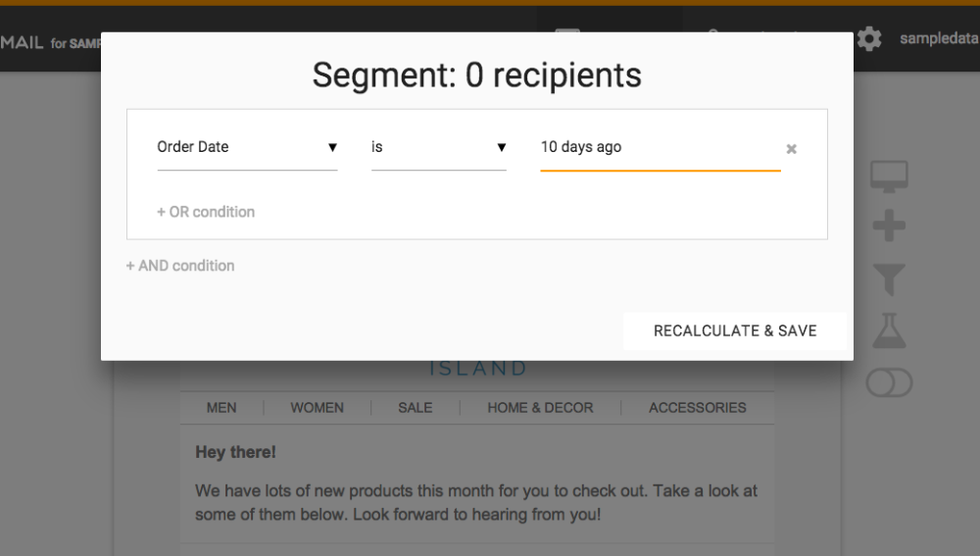This screenshot has height=556, width=980.
Task: Select the ACCESSORIES navigation tab
Action: tap(697, 408)
